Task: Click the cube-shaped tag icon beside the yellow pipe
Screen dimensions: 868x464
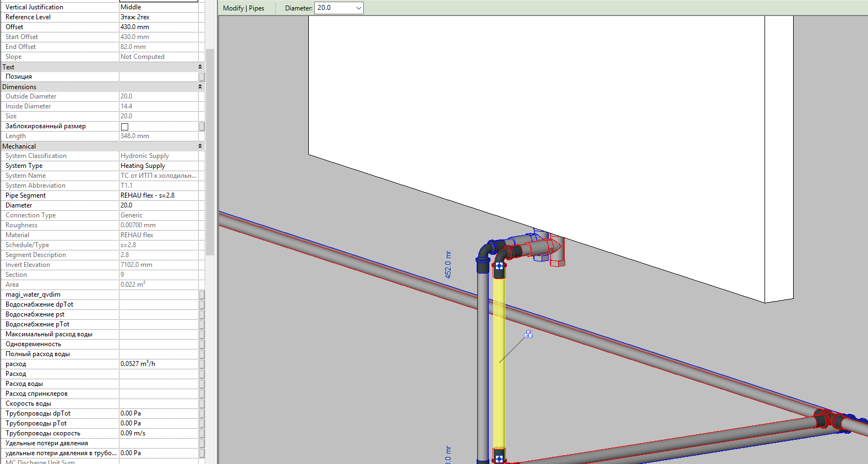Action: coord(528,334)
